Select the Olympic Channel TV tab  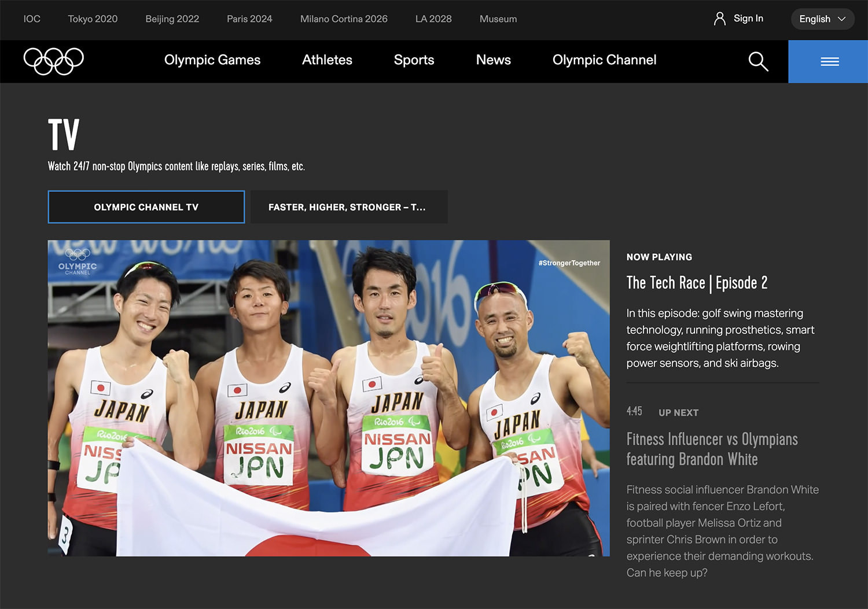click(x=146, y=207)
